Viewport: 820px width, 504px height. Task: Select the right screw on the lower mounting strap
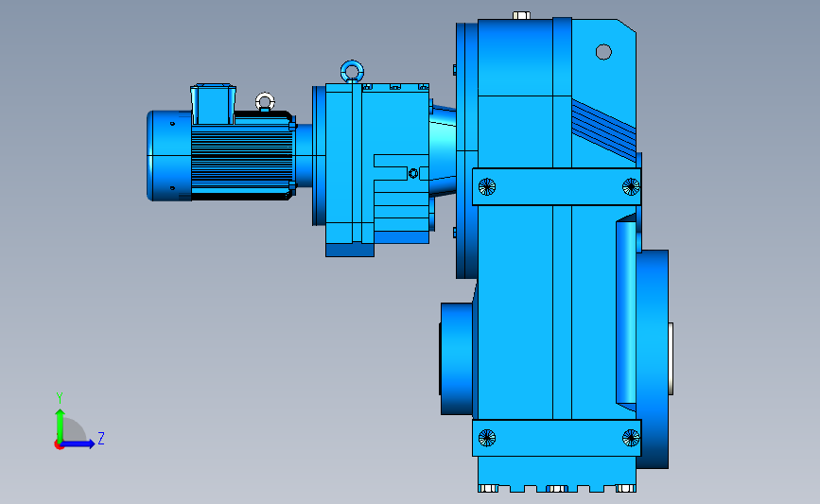pos(631,438)
